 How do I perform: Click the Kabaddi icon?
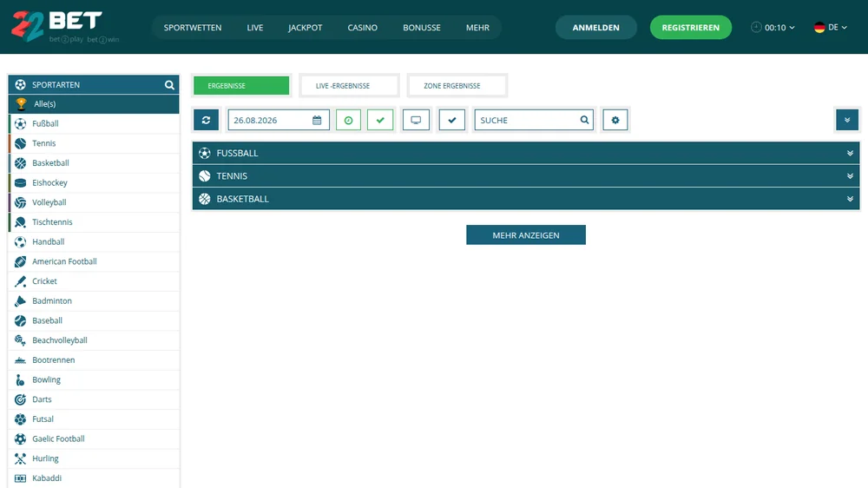21,478
